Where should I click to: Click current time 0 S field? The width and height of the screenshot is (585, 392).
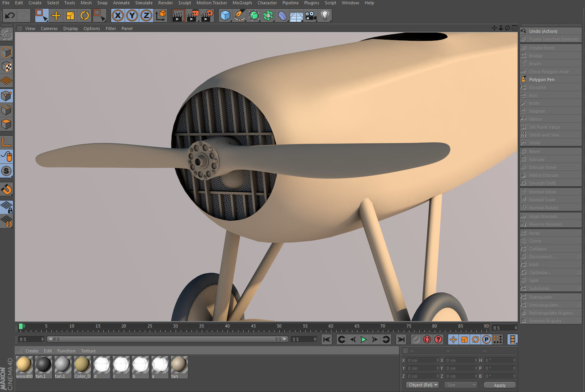coord(31,339)
